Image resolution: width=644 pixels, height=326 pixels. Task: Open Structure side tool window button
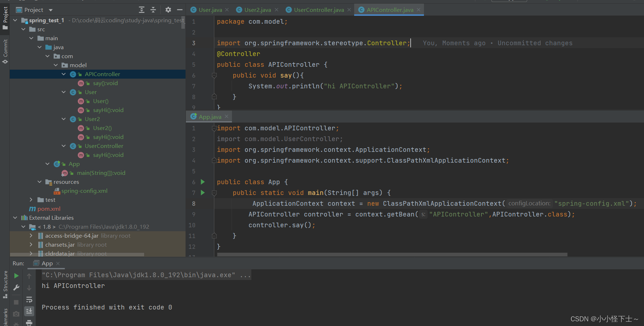[5, 285]
